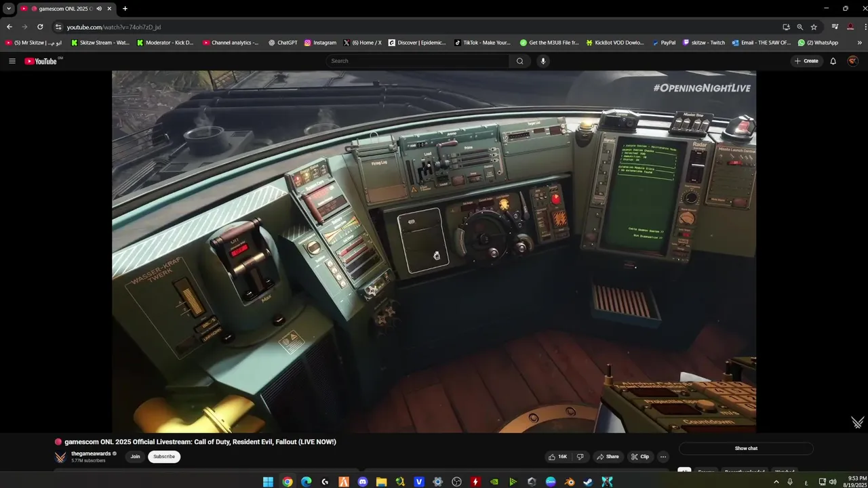Open Skitzw Stream Kick bookmark
This screenshot has height=488, width=868.
100,43
